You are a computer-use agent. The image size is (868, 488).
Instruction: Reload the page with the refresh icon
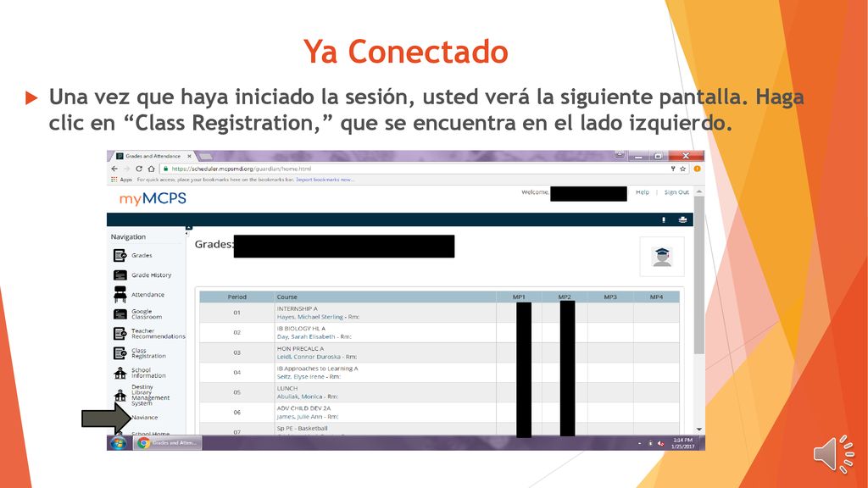click(139, 169)
